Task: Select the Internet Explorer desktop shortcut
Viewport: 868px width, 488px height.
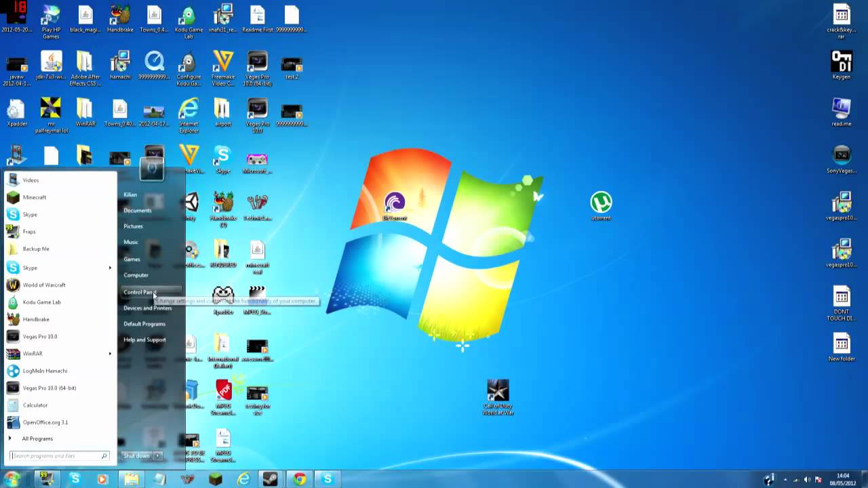Action: point(189,115)
